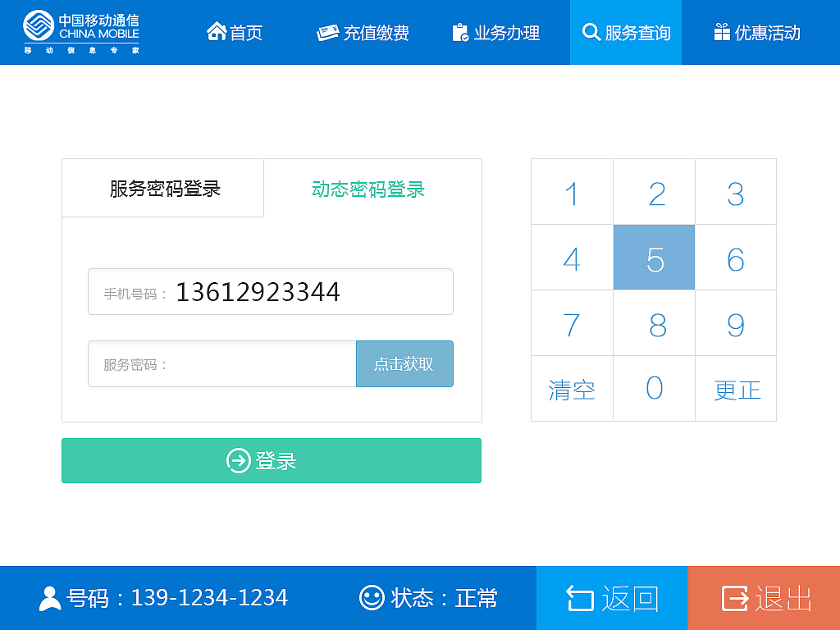840x630 pixels.
Task: Click the 手机号码 phone number field
Action: click(x=271, y=291)
